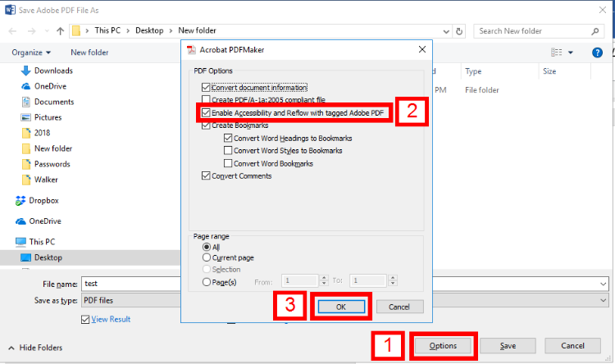Screen dimensions: 615x364
Task: Click the search magnifier icon
Action: (x=595, y=31)
